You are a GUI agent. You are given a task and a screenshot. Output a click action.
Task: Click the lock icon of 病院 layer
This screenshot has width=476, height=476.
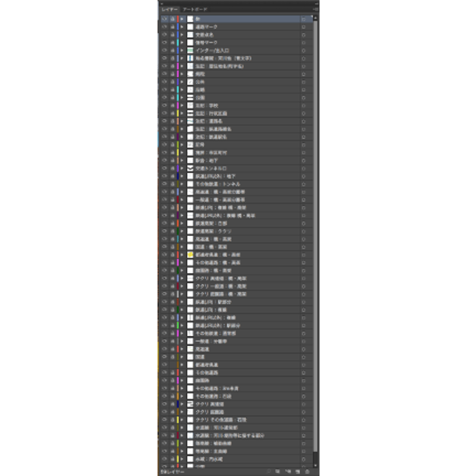pyautogui.click(x=172, y=74)
